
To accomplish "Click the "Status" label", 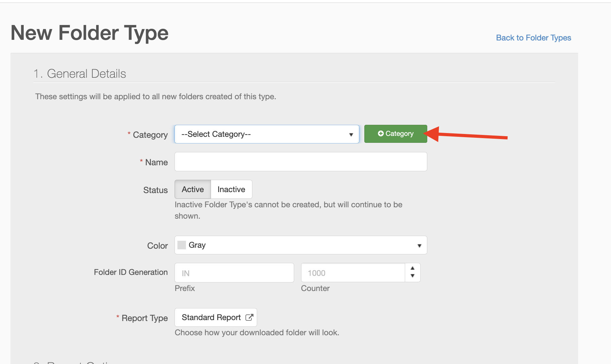I will point(155,190).
